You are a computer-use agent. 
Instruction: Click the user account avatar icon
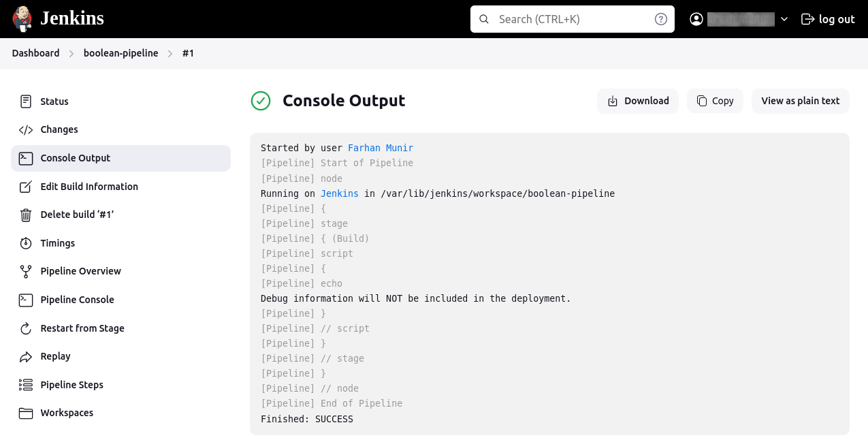(696, 19)
